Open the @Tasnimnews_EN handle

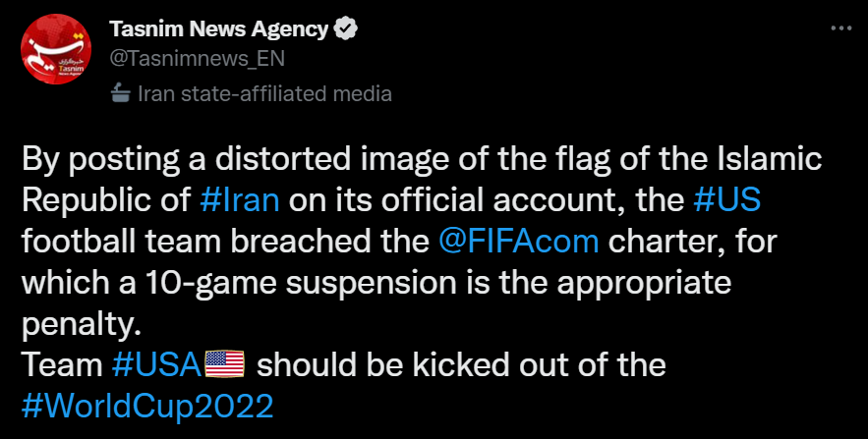tap(197, 59)
